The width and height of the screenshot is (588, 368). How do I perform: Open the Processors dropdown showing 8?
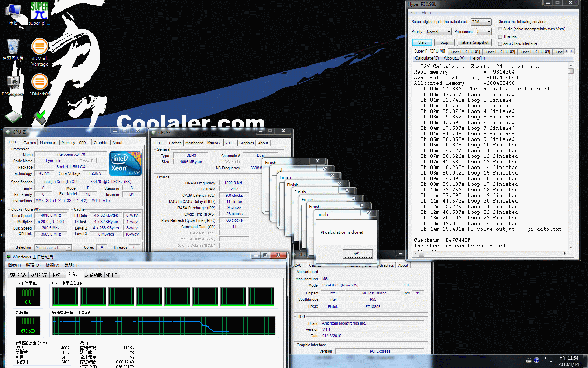[x=484, y=32]
